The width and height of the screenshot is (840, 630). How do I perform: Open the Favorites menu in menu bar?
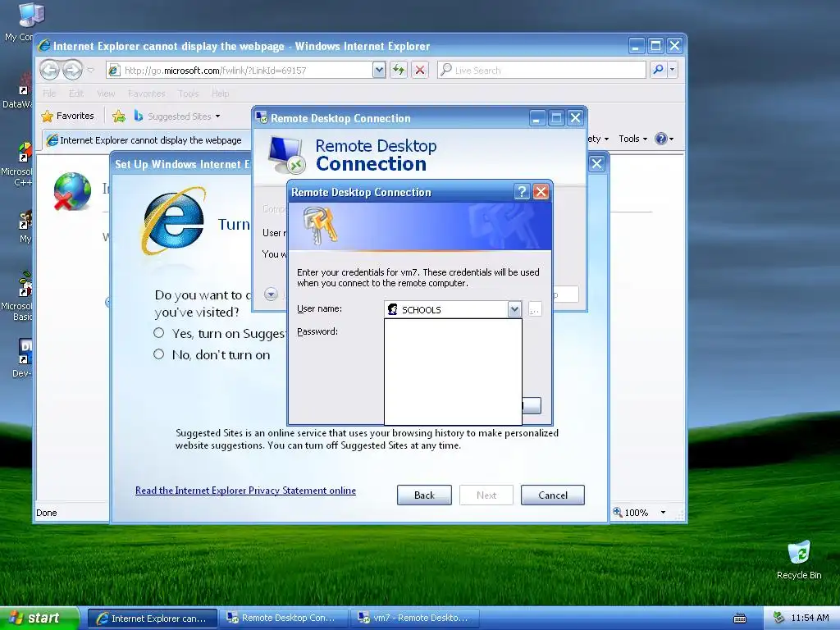(146, 94)
